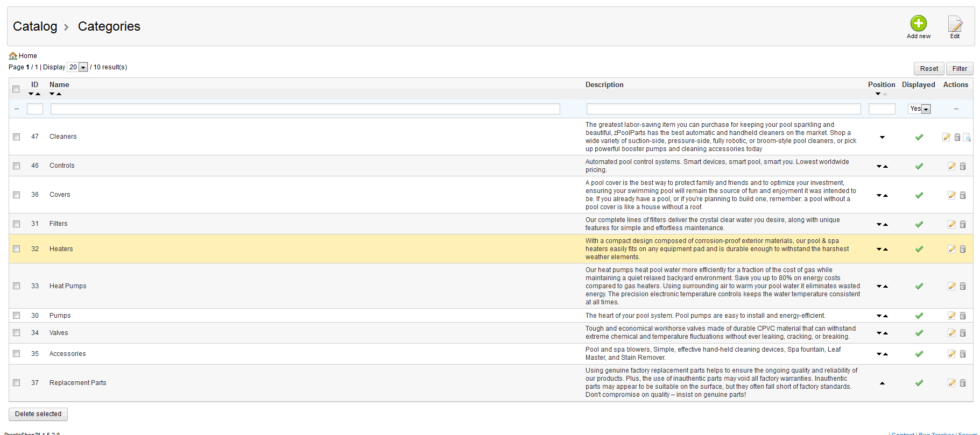Click the Edit icon in the header toolbar
The image size is (980, 435).
click(x=955, y=25)
